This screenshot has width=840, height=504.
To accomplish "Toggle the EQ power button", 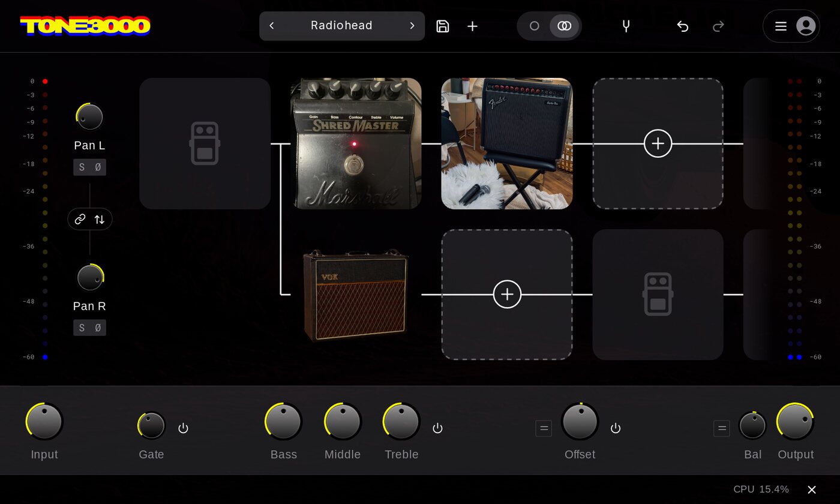I will coord(438,428).
